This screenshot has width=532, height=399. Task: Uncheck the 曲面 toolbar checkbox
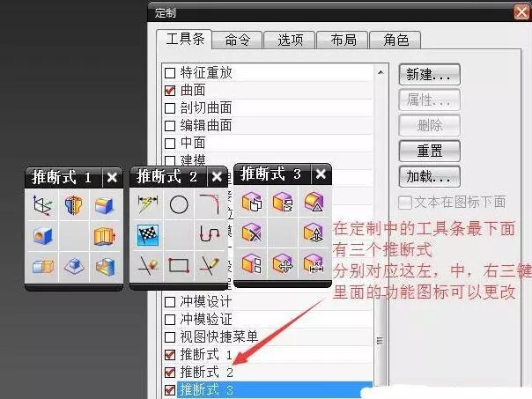[x=170, y=91]
